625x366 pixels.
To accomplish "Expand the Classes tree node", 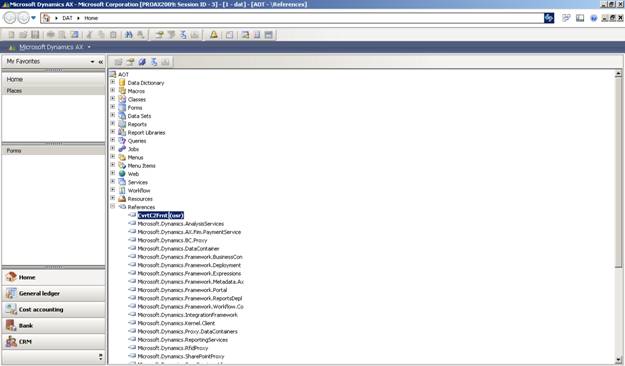I will click(x=112, y=98).
